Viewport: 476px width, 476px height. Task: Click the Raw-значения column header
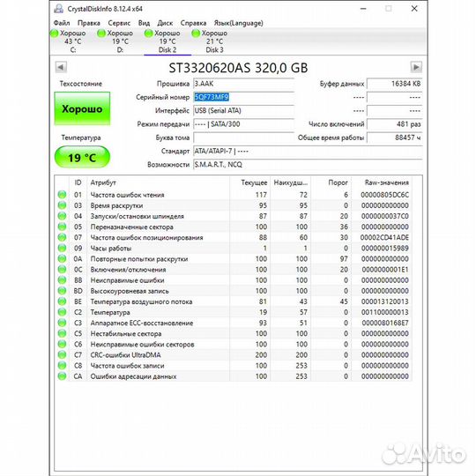click(x=382, y=182)
